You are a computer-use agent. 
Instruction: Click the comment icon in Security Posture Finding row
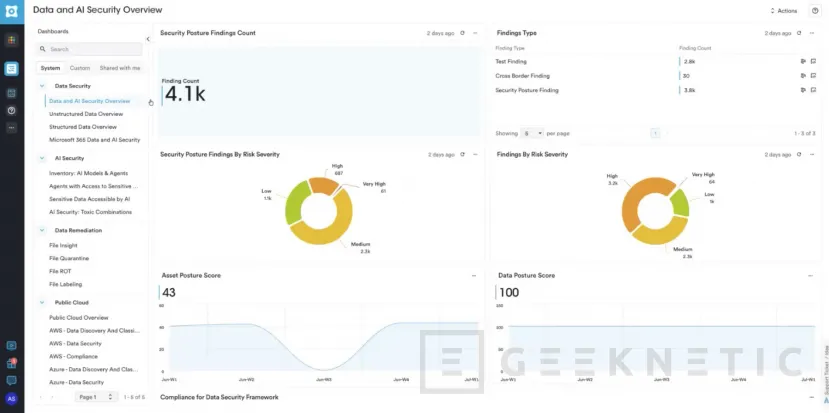tap(813, 90)
